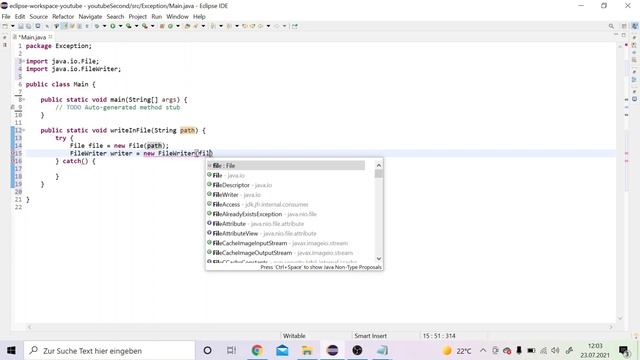Choose 'FileAlreadyExistsException' proposal
The height and width of the screenshot is (360, 640).
(286, 214)
